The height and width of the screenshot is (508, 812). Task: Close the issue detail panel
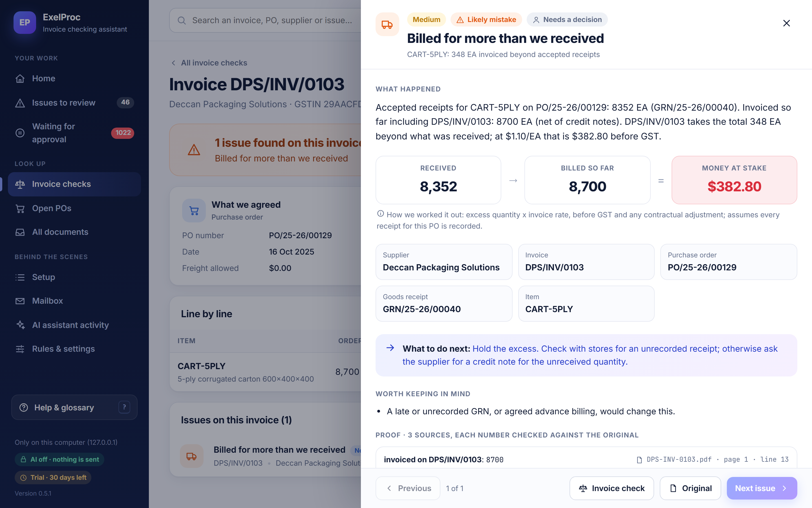[787, 23]
